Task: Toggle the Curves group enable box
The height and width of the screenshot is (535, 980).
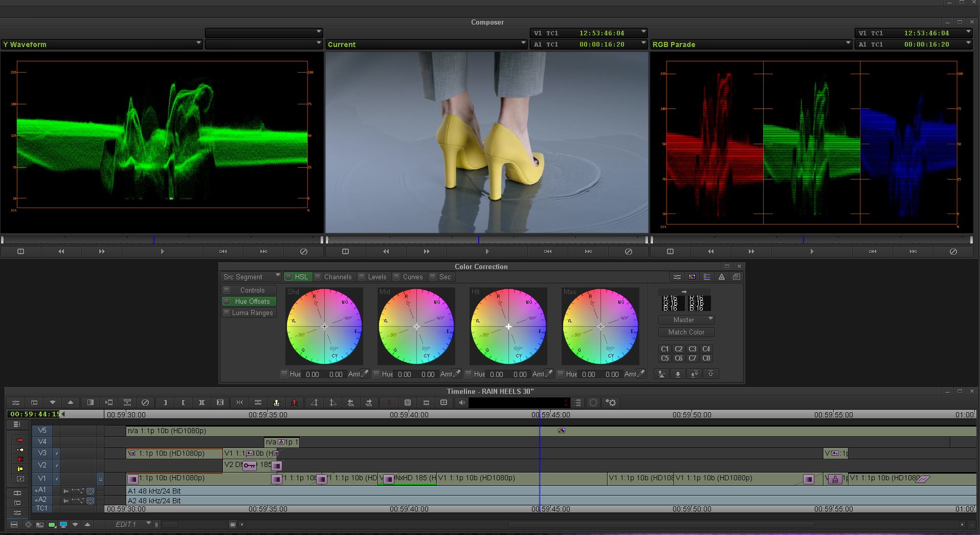Action: pos(396,277)
